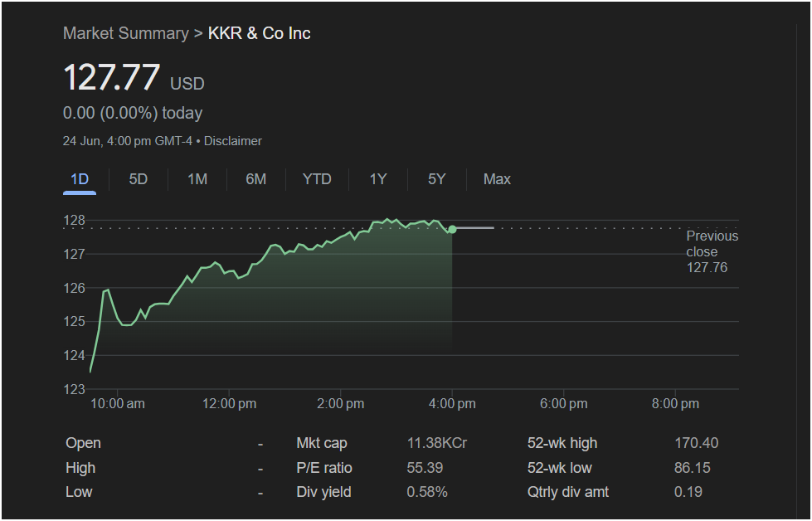
Task: Click the 124 y-axis price label
Action: 74,355
